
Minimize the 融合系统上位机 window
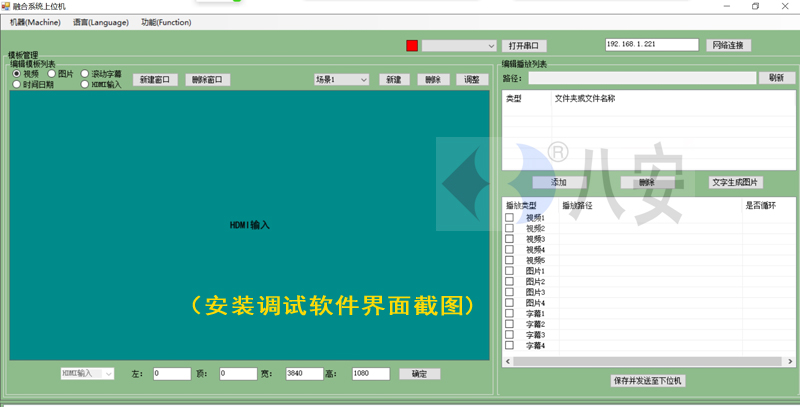tap(727, 6)
